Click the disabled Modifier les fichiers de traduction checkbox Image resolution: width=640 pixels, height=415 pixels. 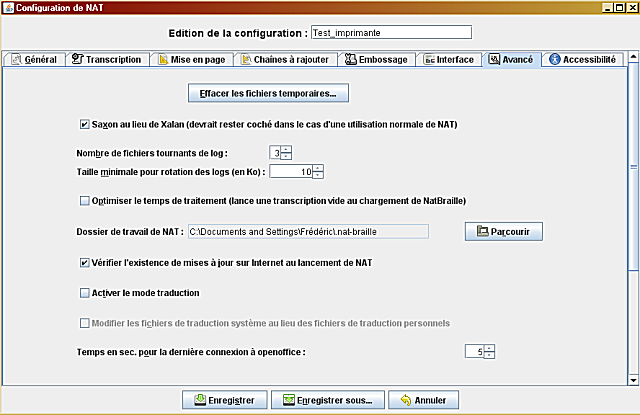click(84, 323)
